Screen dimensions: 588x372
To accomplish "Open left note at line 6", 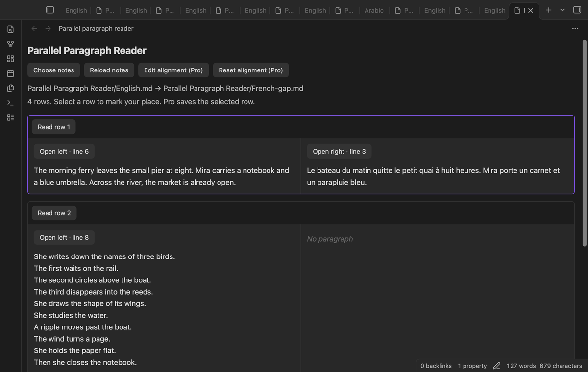I will pos(64,151).
